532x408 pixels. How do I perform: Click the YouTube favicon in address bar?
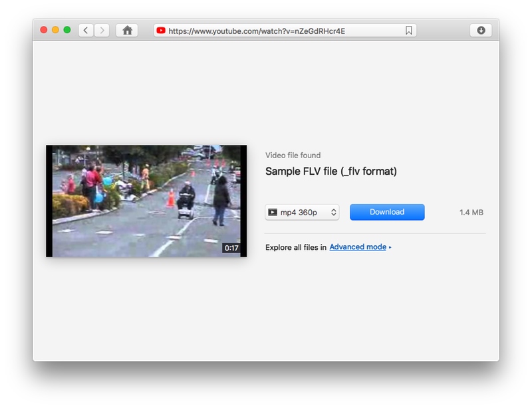[x=161, y=31]
